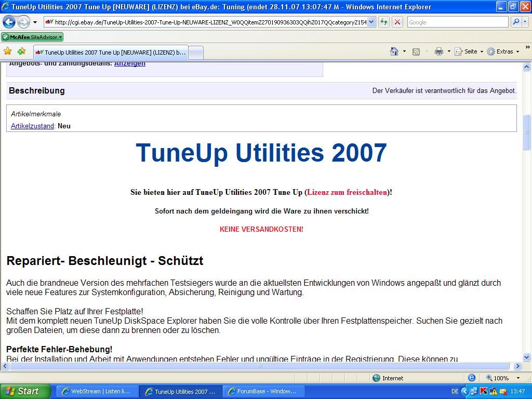The height and width of the screenshot is (399, 532).
Task: Click the 'Perfekte Fehler-Behebung!' text
Action: 59,349
